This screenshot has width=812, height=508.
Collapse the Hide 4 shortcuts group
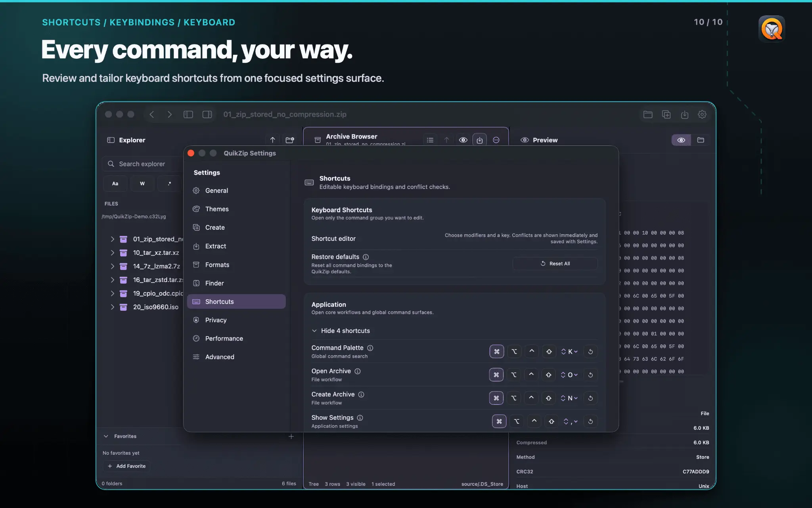[x=341, y=331]
